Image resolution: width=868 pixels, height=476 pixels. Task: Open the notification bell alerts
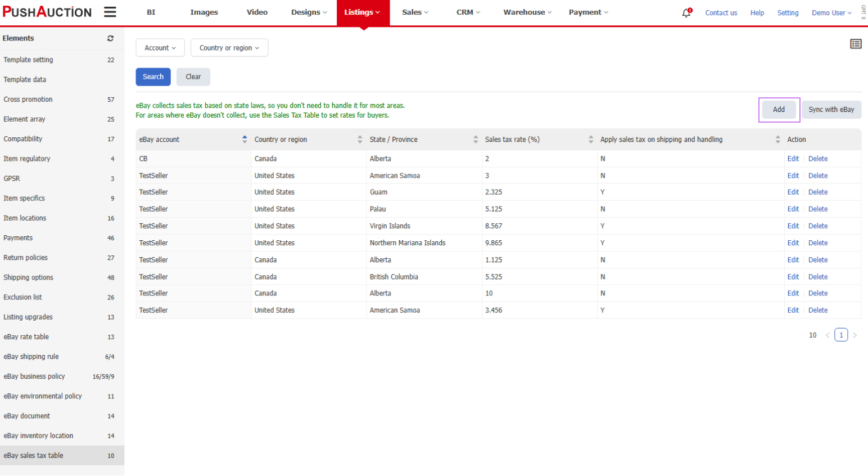tap(685, 12)
